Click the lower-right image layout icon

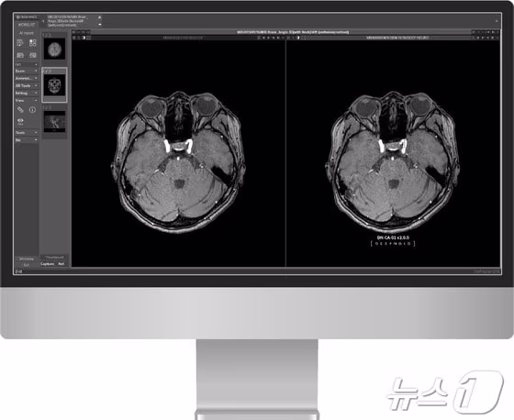click(33, 55)
